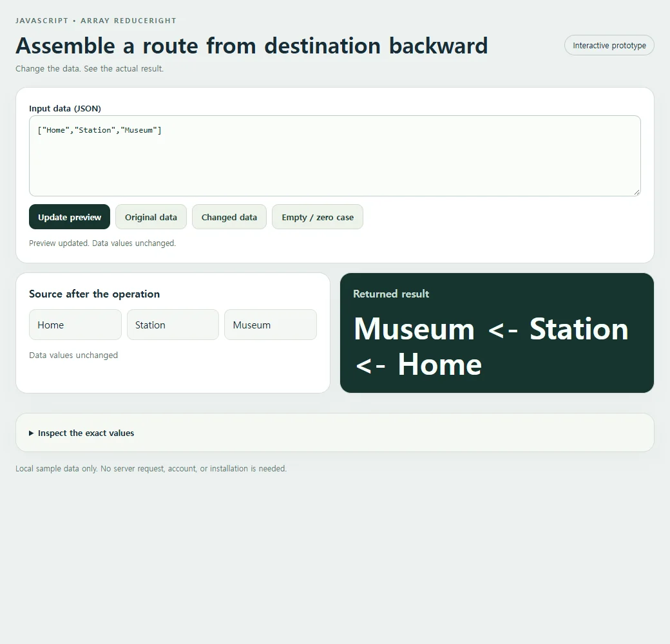Click the 'Returned result' heading
This screenshot has width=670, height=644.
pyautogui.click(x=391, y=294)
